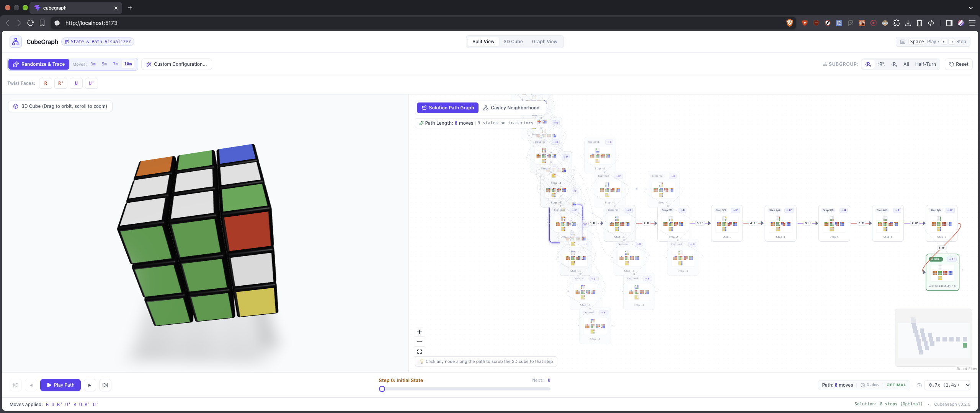Open Brave Shields lion icon

(789, 23)
